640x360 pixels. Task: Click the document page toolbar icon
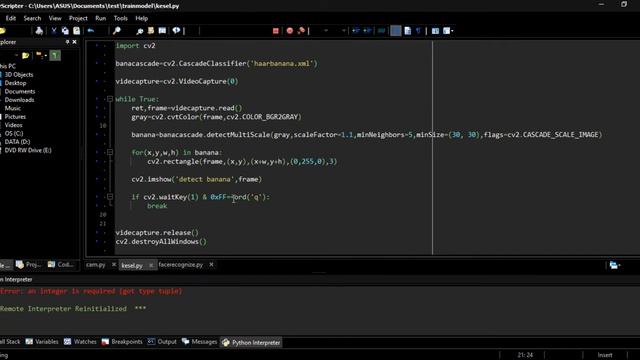(x=407, y=31)
